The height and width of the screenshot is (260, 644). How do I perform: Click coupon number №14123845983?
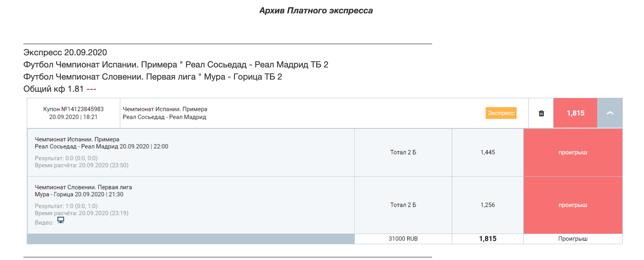click(x=73, y=109)
